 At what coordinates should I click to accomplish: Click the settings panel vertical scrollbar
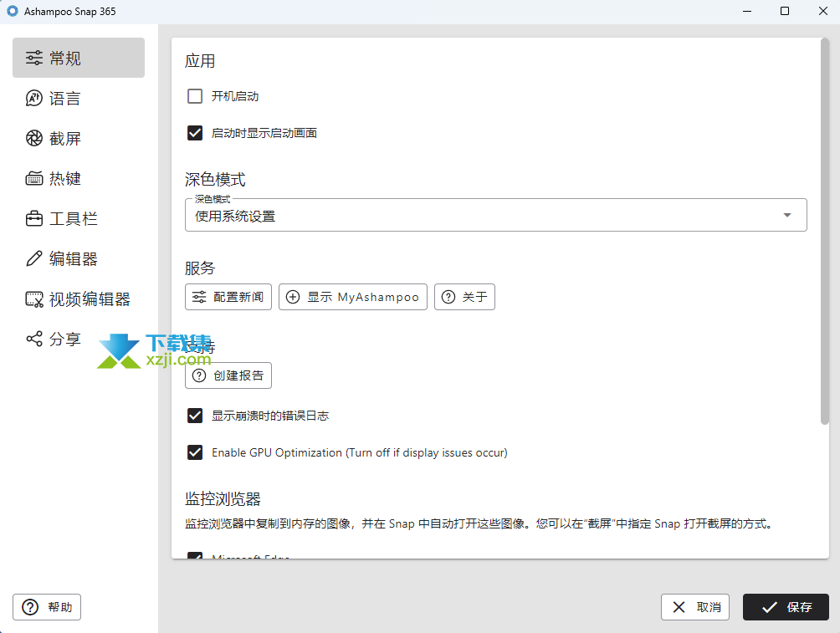(x=824, y=232)
